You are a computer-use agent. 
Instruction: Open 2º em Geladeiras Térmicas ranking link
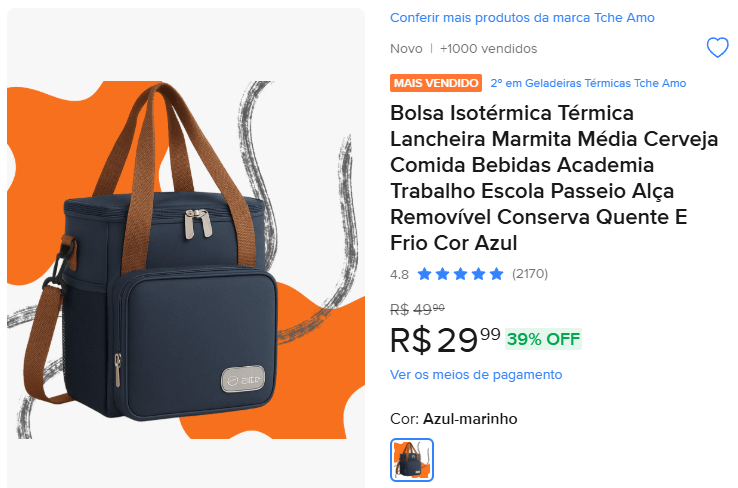[x=588, y=83]
